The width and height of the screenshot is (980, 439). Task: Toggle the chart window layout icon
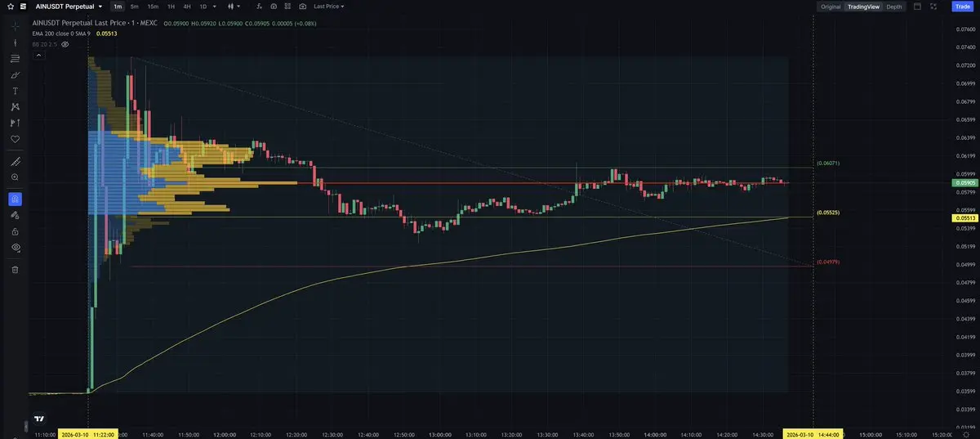click(918, 7)
